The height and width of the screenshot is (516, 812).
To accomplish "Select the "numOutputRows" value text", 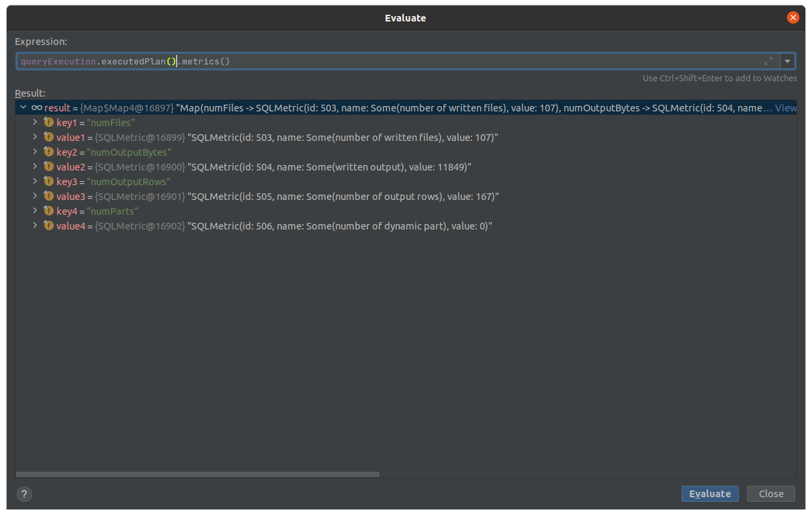I will pos(129,182).
